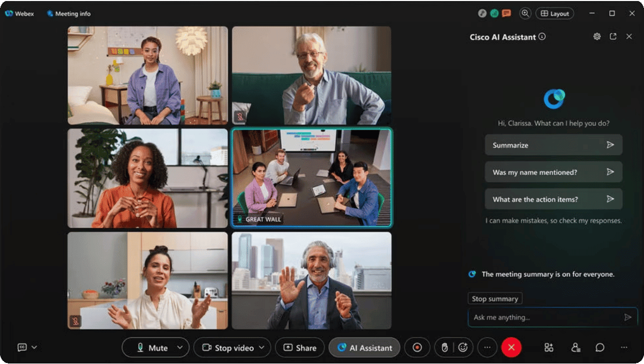Click the orange chat bubble indicator
The image size is (644, 364).
506,14
